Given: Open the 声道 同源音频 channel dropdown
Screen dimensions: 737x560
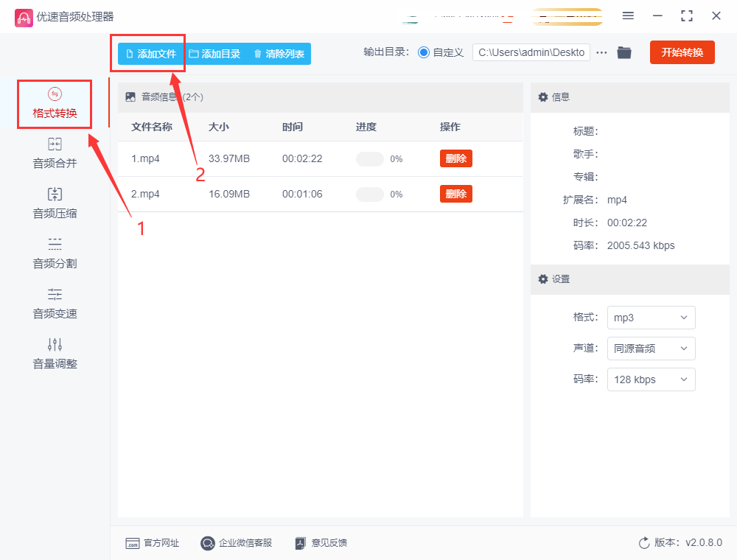Looking at the screenshot, I should coord(651,349).
